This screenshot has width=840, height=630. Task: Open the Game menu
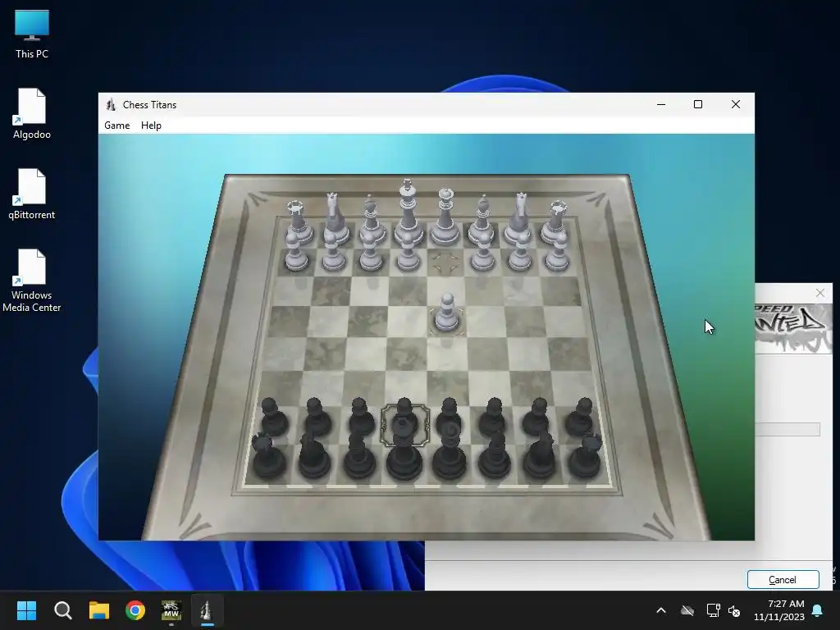(116, 126)
